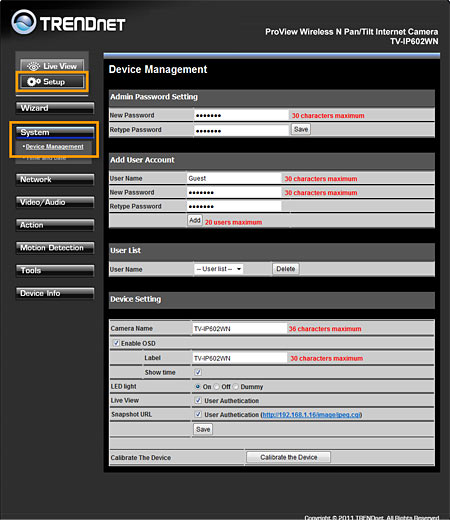450x520 pixels.
Task: Open the Motion Detection menu
Action: (55, 248)
